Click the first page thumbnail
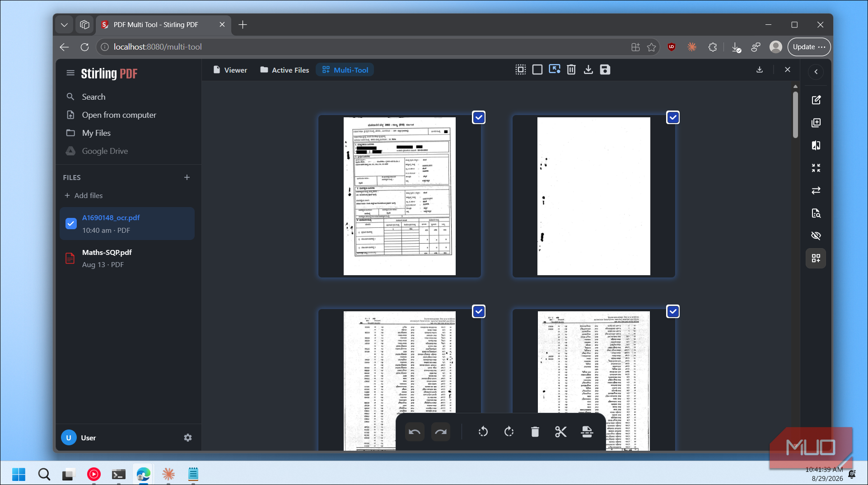 [x=400, y=196]
